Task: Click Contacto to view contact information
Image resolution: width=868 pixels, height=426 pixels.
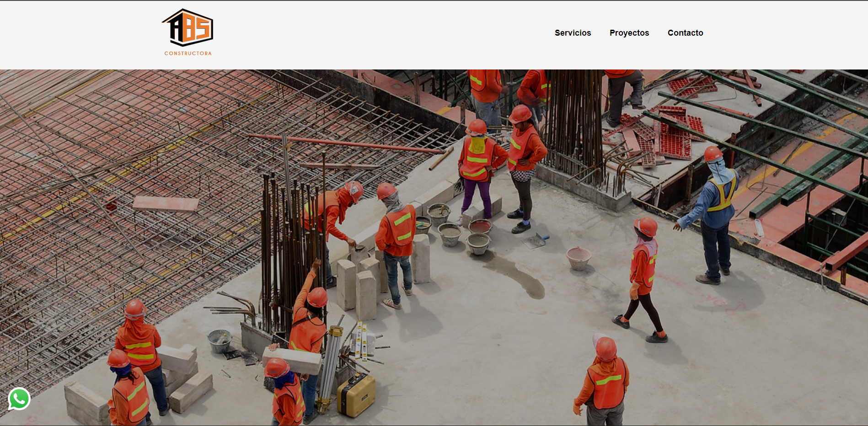Action: (x=686, y=32)
